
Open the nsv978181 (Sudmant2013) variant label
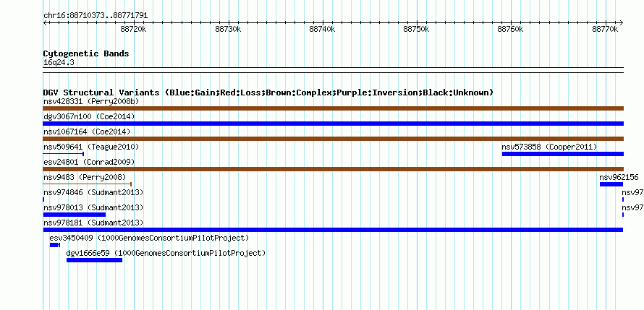93,223
